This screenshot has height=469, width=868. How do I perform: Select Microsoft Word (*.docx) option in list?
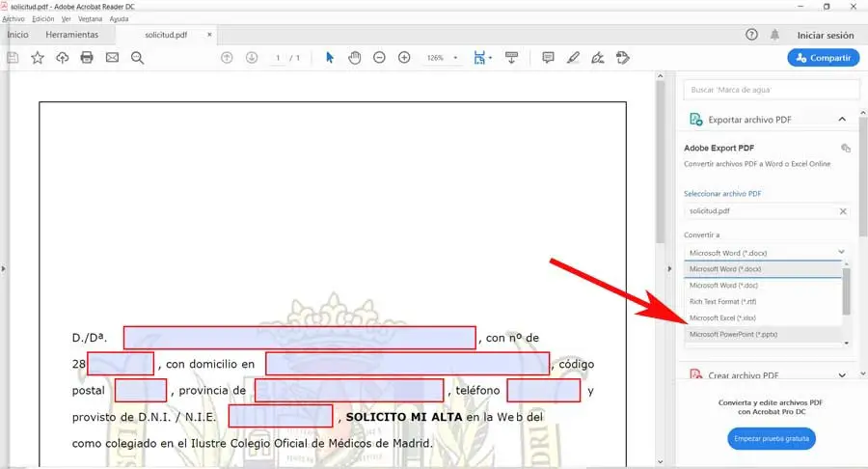click(x=764, y=269)
